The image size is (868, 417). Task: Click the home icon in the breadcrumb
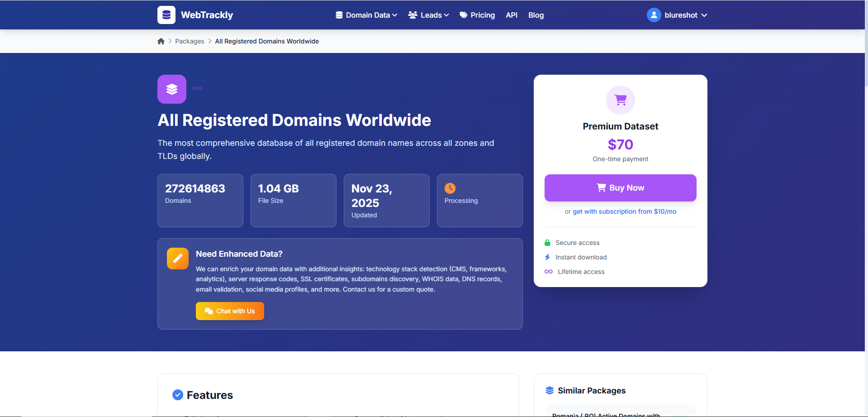point(161,41)
